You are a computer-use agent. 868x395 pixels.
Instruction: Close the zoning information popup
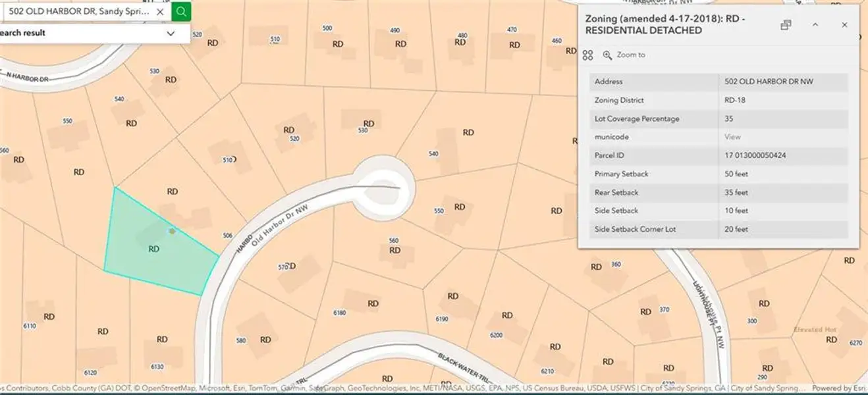pos(844,25)
